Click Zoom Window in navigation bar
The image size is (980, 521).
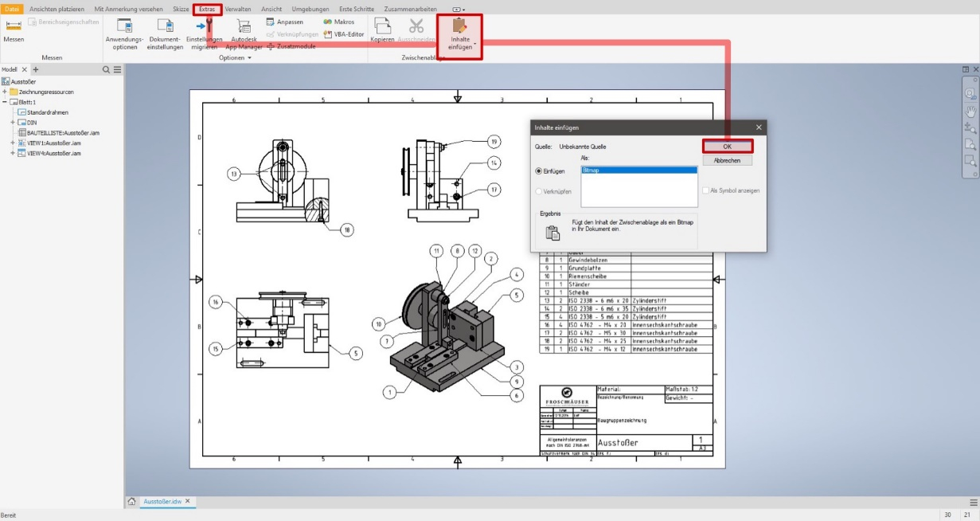970,160
